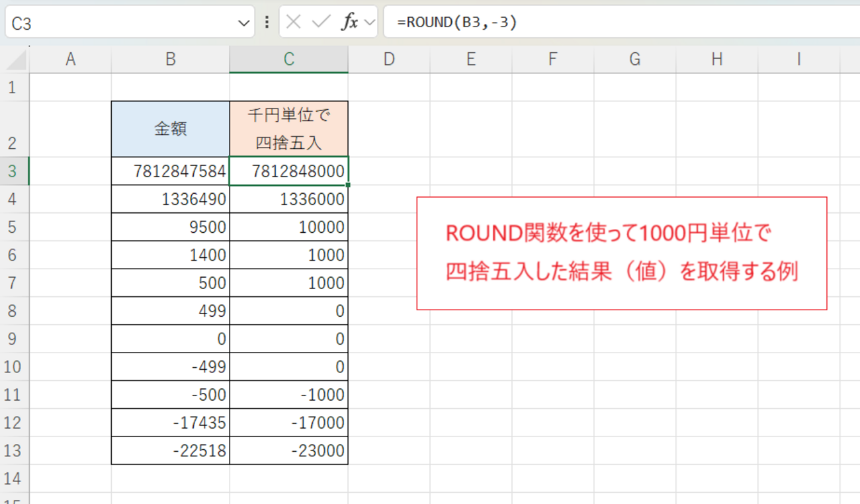Click formula bar with =ROUND(B3,-3)
This screenshot has height=504, width=860.
point(622,22)
